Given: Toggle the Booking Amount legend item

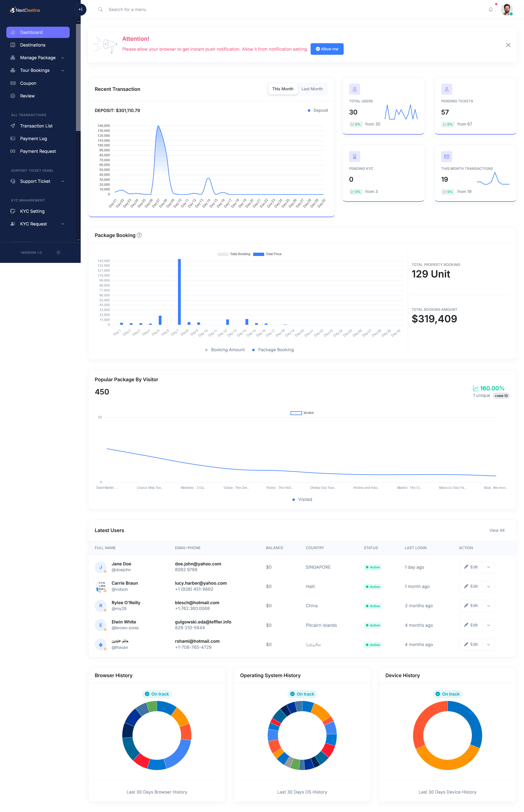Looking at the screenshot, I should pos(225,350).
